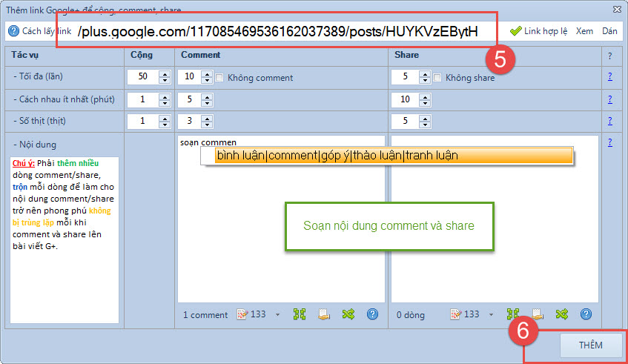Click the Share column's paste-from-clipboard icon
This screenshot has width=628, height=364.
(538, 314)
